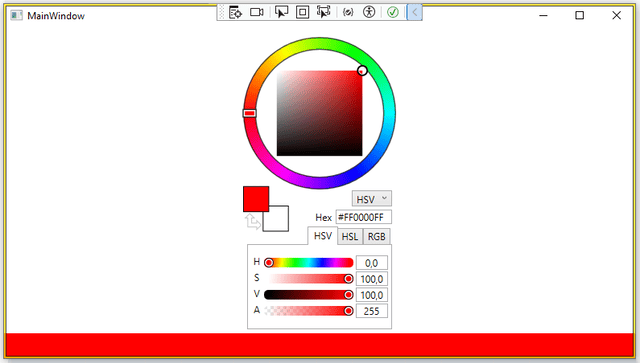The image size is (640, 363).
Task: Click the green Hot Reload checkmark icon
Action: (x=393, y=12)
